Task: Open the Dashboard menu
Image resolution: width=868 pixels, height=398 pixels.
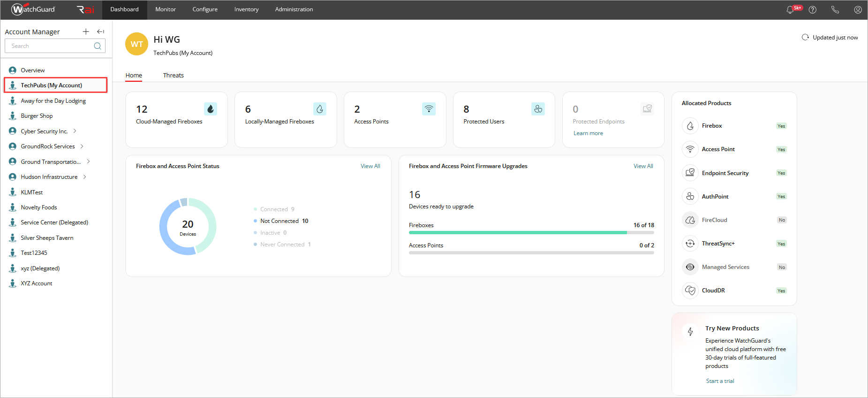Action: (124, 9)
